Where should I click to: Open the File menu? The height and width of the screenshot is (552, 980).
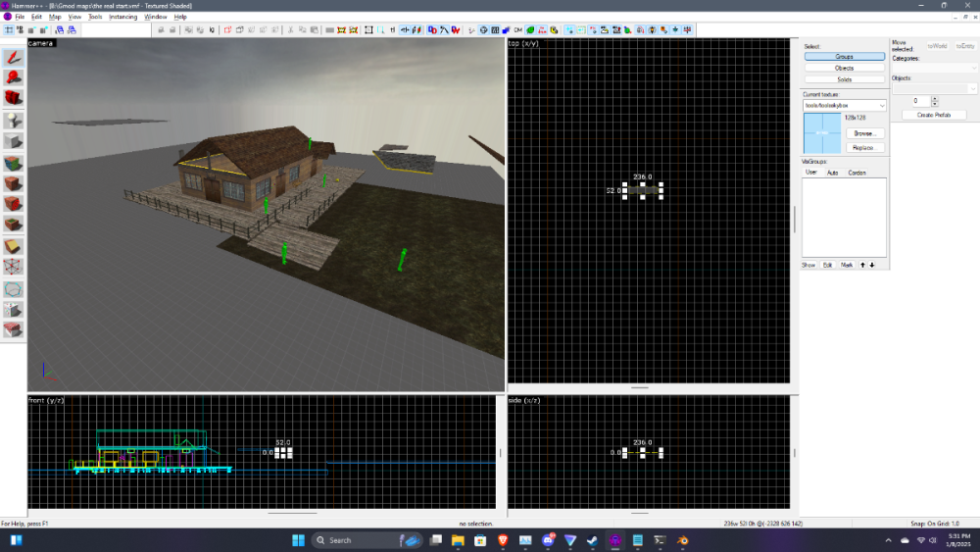point(20,17)
